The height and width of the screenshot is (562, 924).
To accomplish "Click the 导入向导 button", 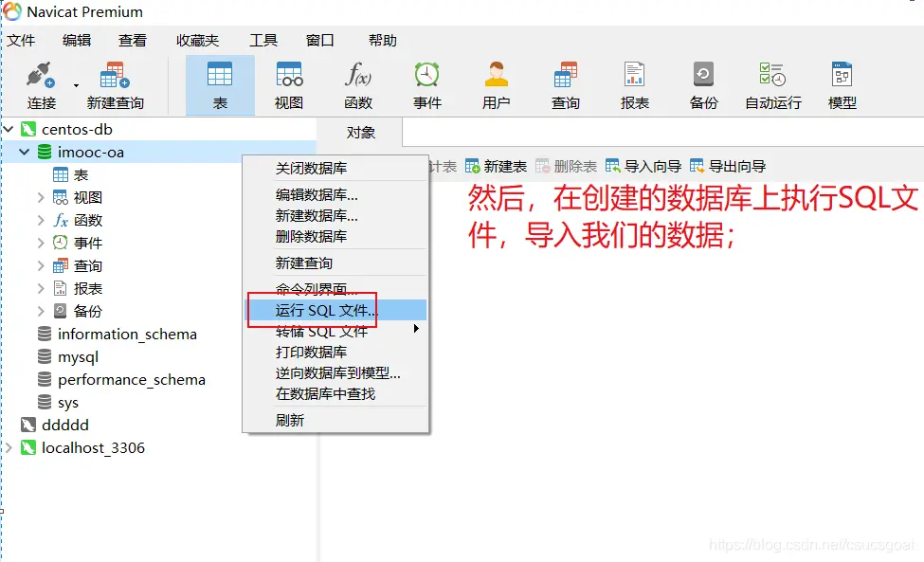I will tap(643, 166).
